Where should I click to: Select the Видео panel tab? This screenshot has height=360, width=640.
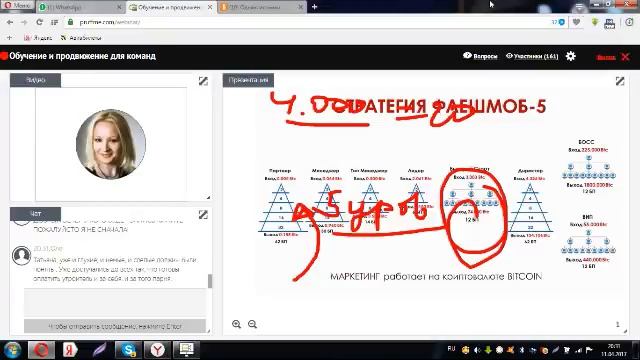(36, 80)
